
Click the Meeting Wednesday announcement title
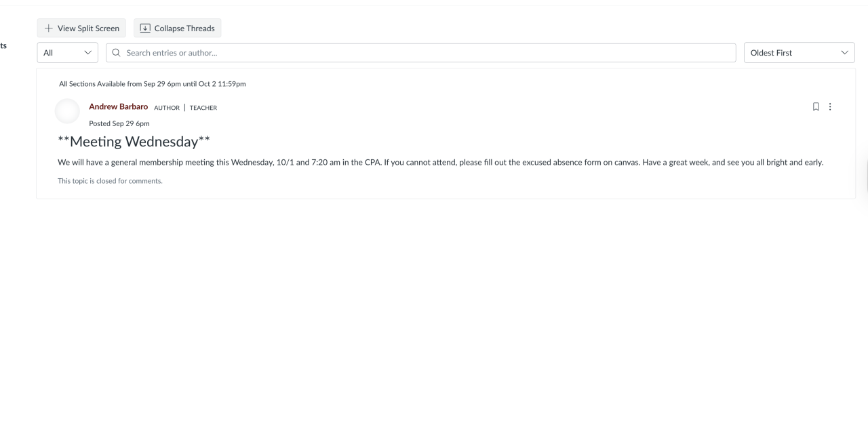point(134,142)
